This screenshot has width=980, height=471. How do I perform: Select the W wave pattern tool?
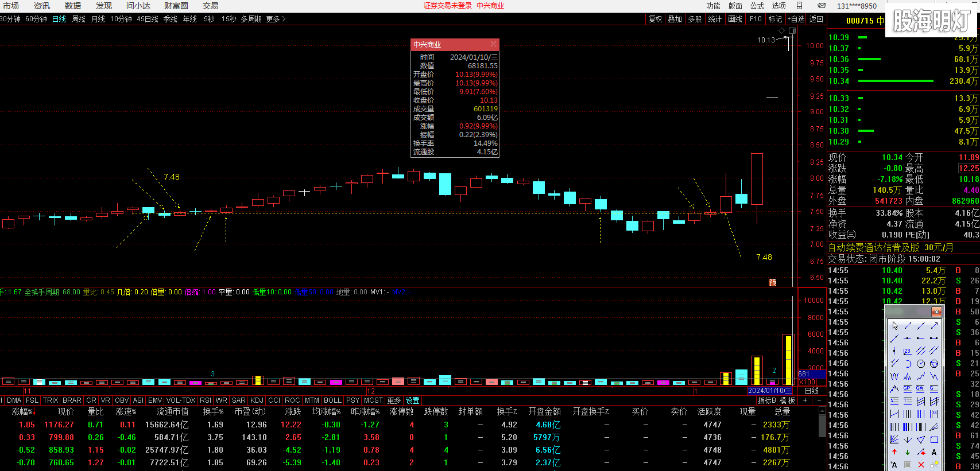click(894, 376)
